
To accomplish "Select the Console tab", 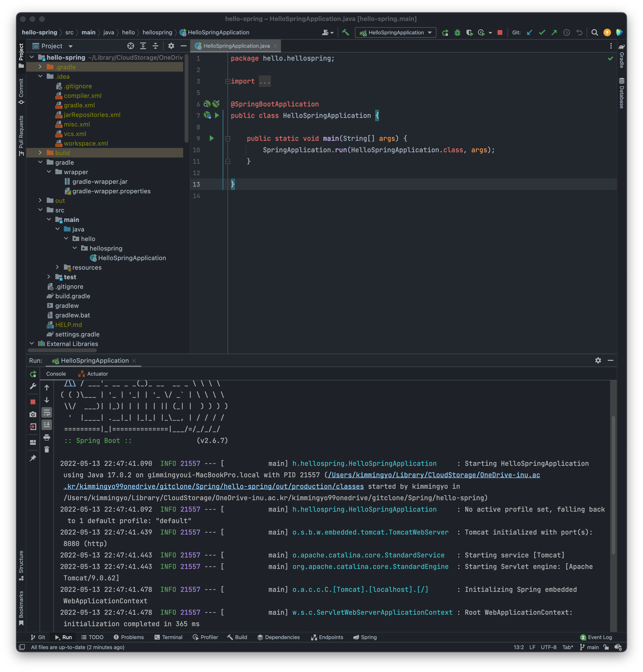I will tap(56, 374).
